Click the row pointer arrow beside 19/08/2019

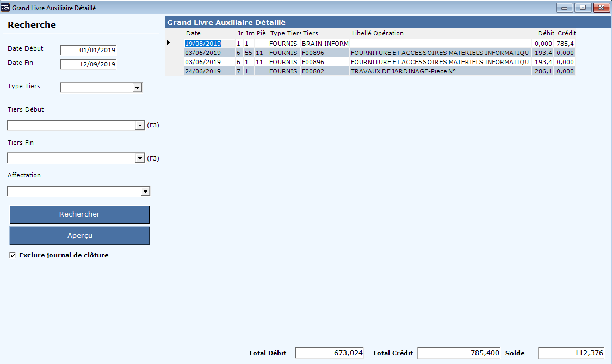point(168,43)
